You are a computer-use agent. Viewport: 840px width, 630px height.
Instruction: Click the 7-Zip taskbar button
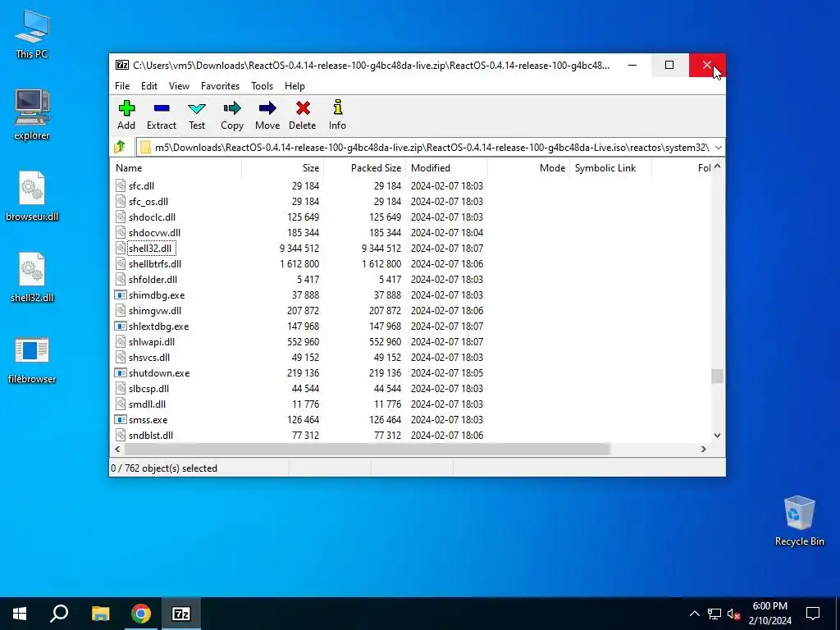181,614
